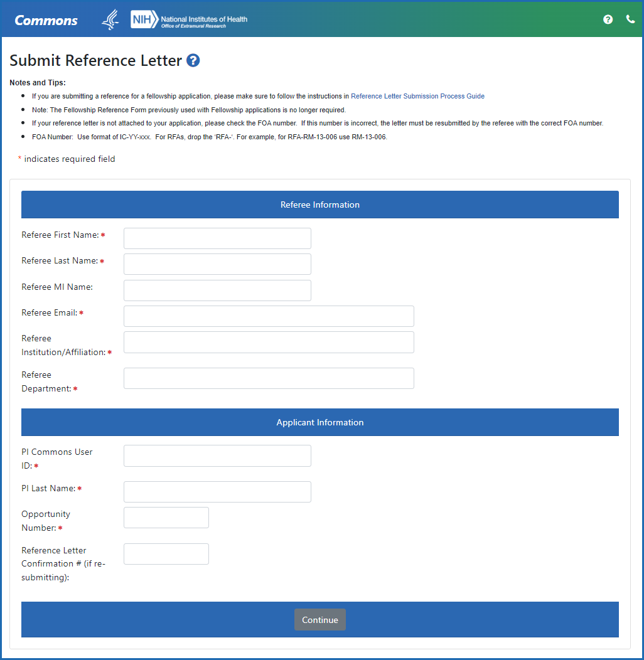Click the Continue button
This screenshot has width=644, height=660.
[320, 620]
